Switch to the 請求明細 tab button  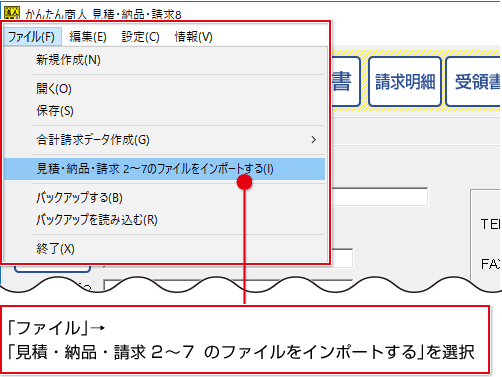(405, 82)
